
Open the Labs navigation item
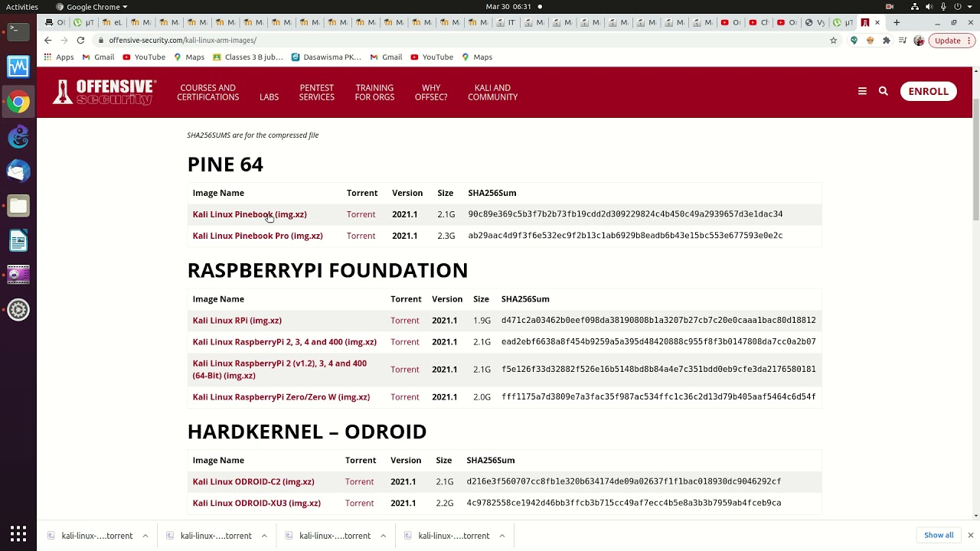(x=269, y=97)
